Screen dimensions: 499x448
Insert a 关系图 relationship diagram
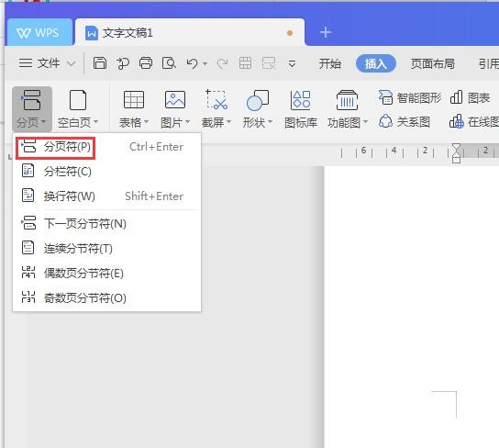405,122
